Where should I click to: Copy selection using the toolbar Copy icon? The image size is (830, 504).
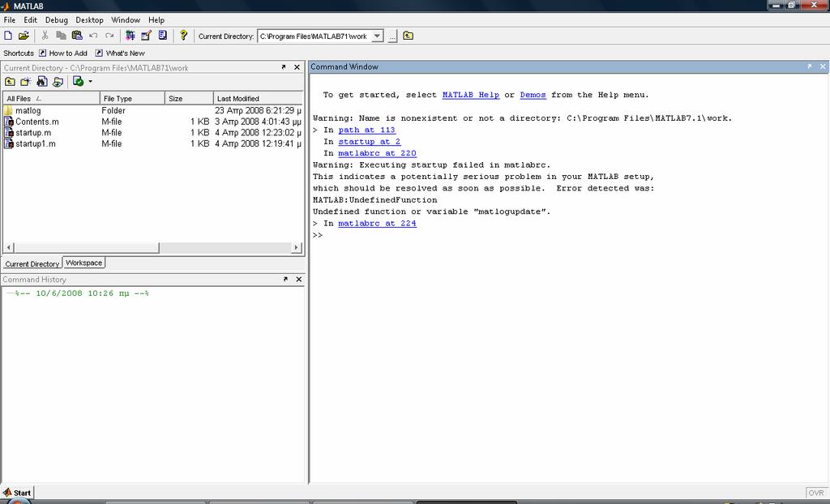click(x=61, y=36)
